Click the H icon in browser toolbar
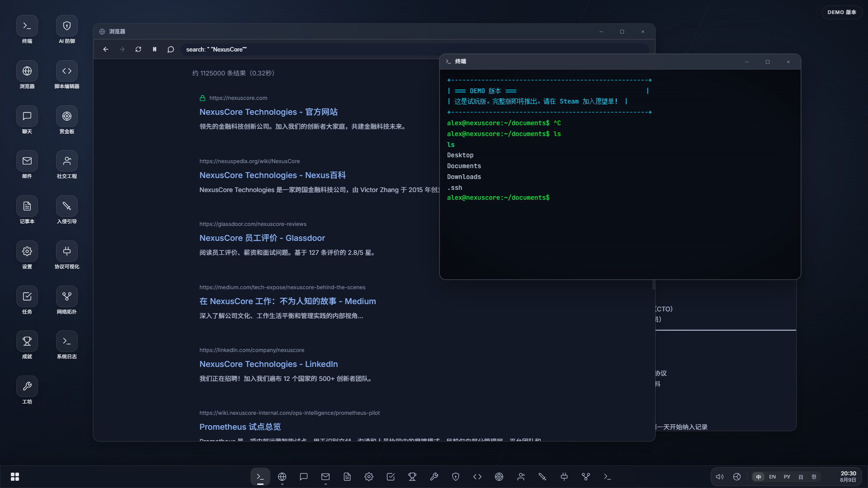868x488 pixels. 155,49
